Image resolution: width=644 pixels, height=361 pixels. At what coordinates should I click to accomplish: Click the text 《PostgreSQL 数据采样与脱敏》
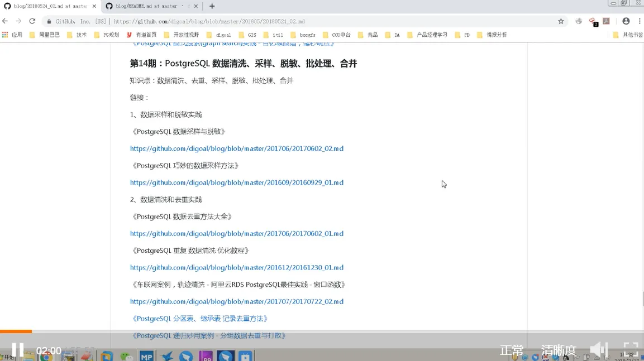[x=179, y=132]
